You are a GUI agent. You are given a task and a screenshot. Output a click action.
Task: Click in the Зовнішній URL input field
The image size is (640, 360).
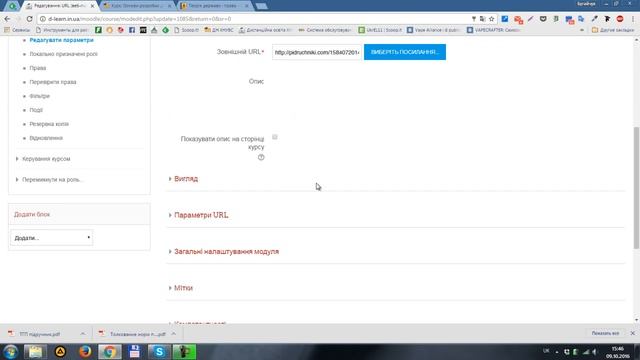click(317, 52)
